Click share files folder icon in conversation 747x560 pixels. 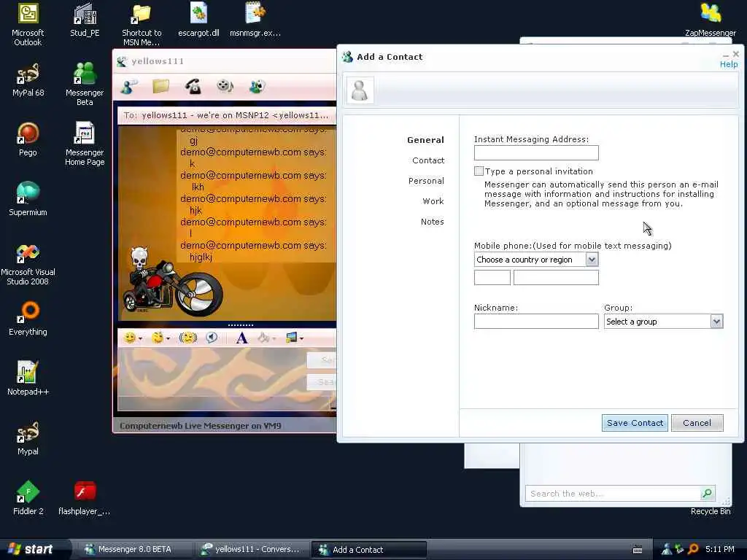click(x=161, y=86)
